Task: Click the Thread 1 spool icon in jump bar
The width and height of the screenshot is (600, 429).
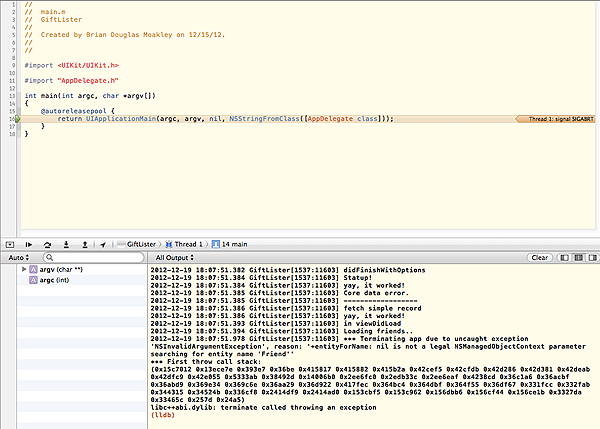Action: click(x=169, y=244)
